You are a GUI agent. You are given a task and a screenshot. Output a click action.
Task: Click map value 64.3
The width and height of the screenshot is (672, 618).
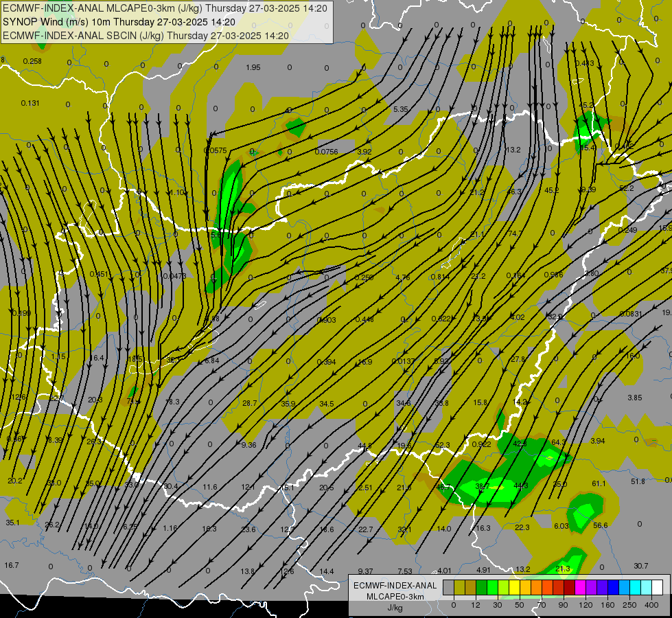click(559, 442)
